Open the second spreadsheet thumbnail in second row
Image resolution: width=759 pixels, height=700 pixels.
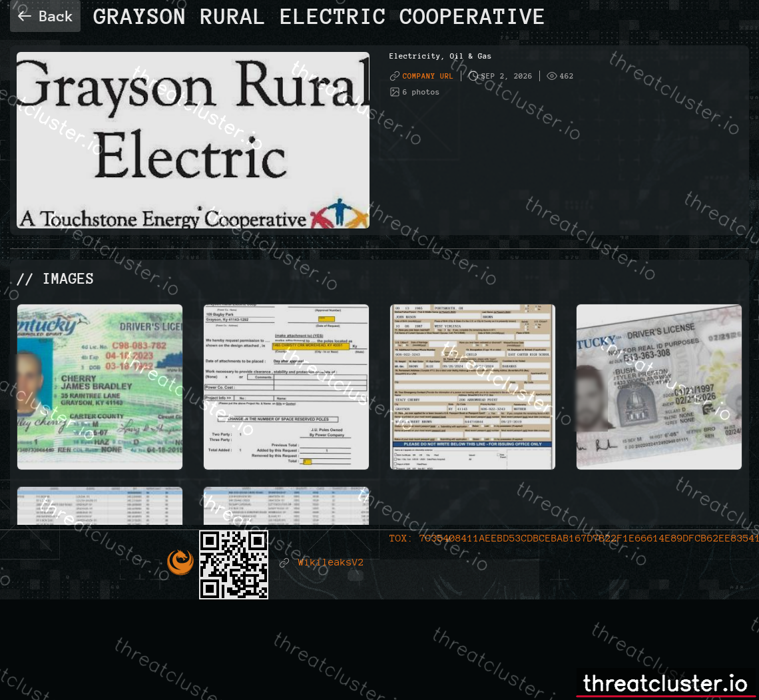[286, 506]
